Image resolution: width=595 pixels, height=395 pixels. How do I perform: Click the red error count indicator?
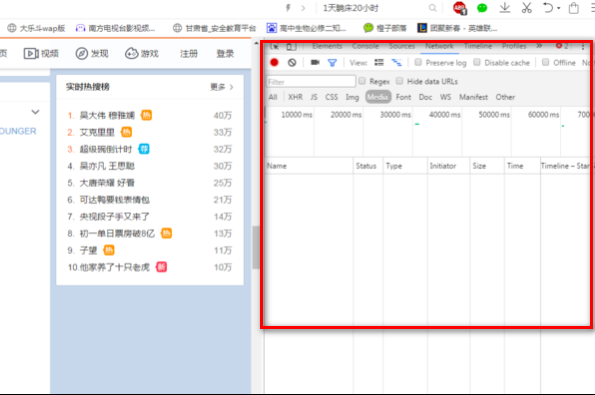click(x=562, y=46)
